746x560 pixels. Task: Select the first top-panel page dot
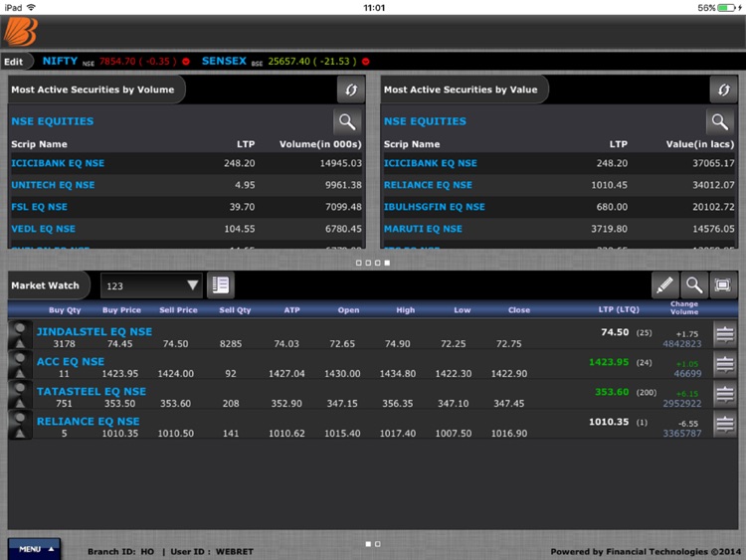359,263
